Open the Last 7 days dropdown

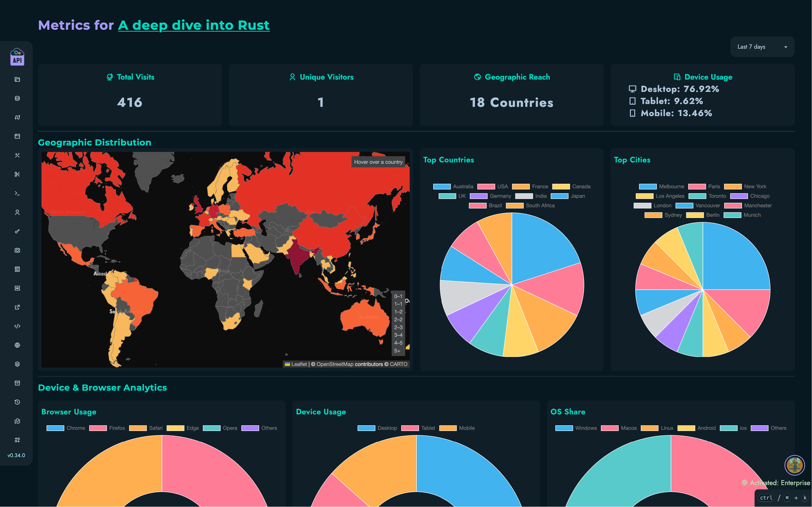click(x=762, y=47)
